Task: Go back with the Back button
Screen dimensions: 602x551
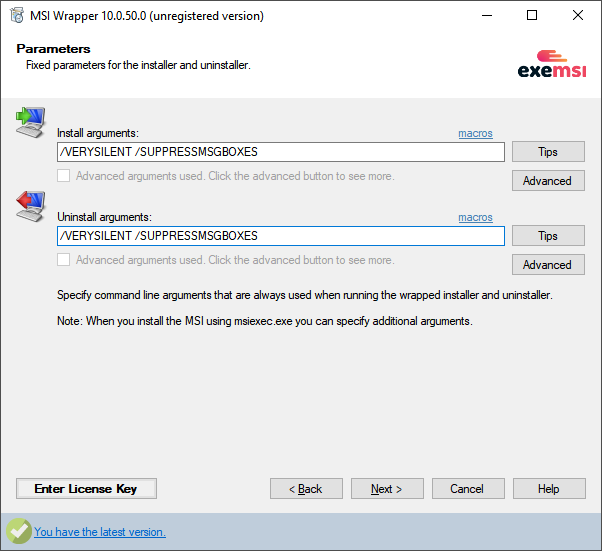Action: 306,488
